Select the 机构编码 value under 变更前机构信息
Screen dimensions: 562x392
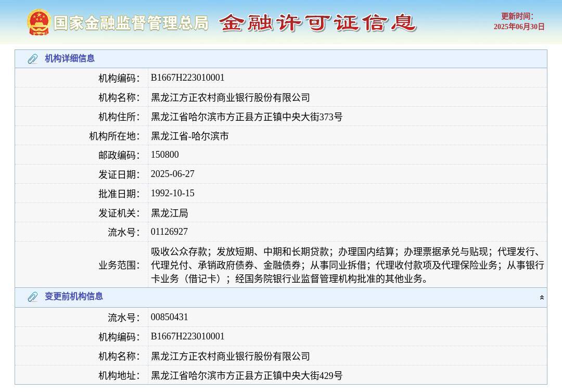point(187,336)
